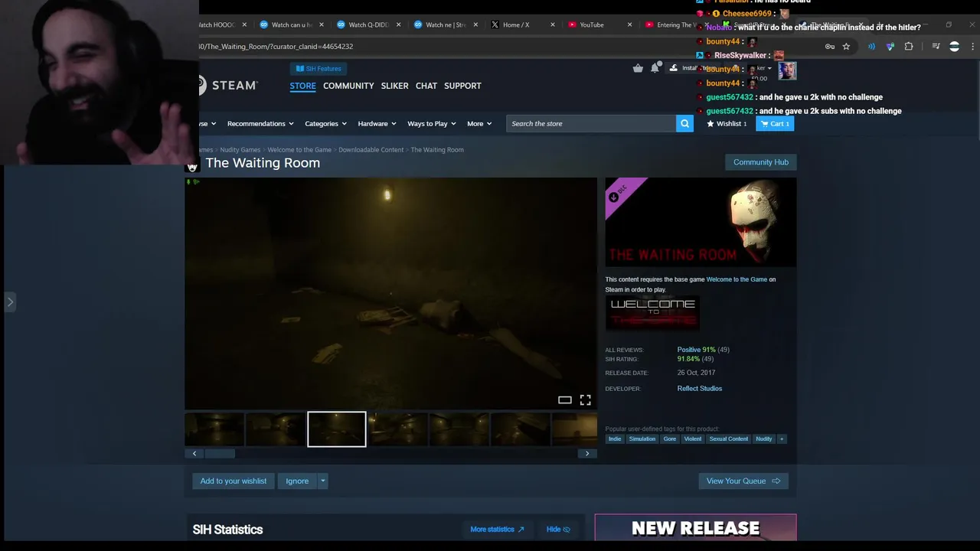Image resolution: width=980 pixels, height=551 pixels.
Task: Click the Hide SIH statistics toggle
Action: click(558, 530)
